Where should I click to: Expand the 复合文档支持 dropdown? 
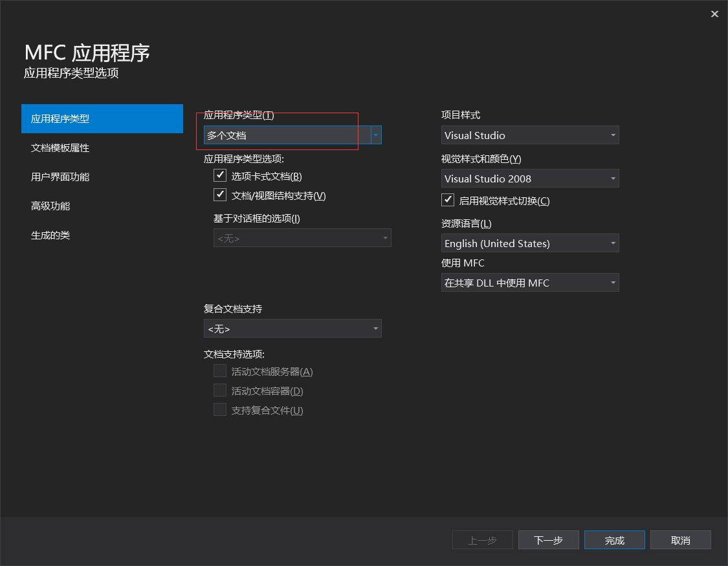click(292, 329)
